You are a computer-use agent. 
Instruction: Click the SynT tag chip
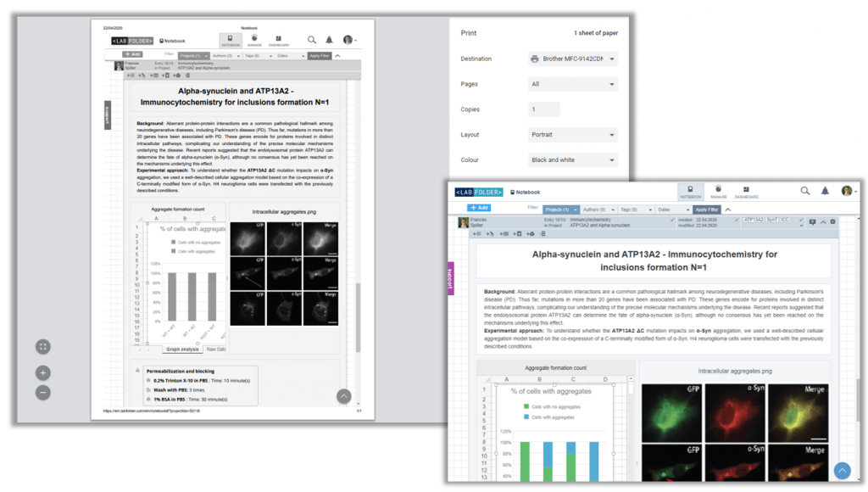tap(771, 220)
